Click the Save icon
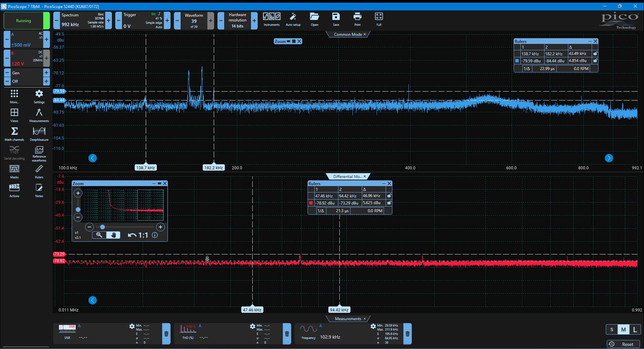 pyautogui.click(x=336, y=19)
